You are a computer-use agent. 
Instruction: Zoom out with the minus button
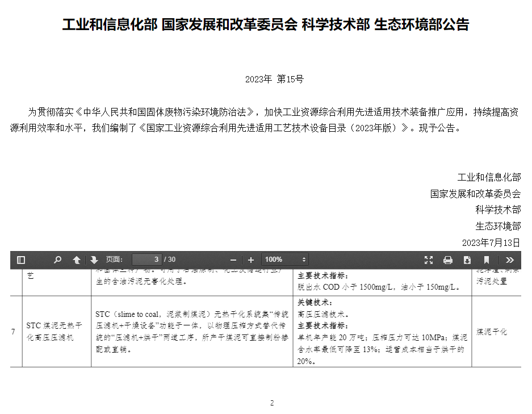tap(233, 260)
